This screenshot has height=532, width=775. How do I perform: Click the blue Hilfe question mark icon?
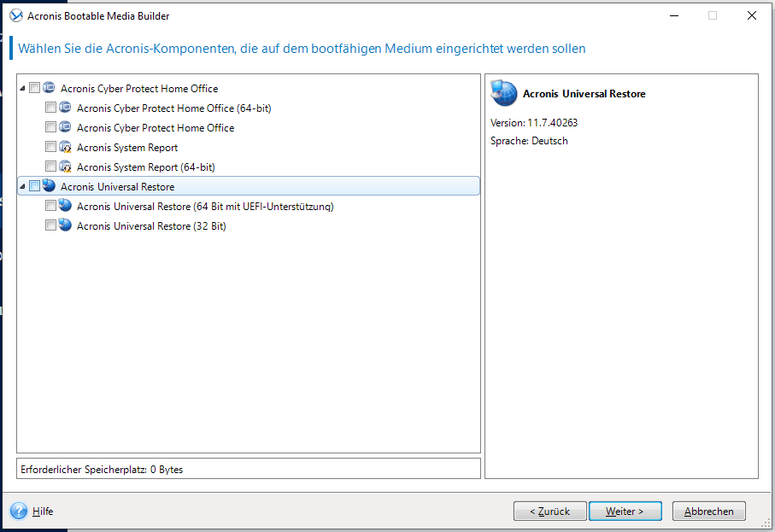click(19, 512)
